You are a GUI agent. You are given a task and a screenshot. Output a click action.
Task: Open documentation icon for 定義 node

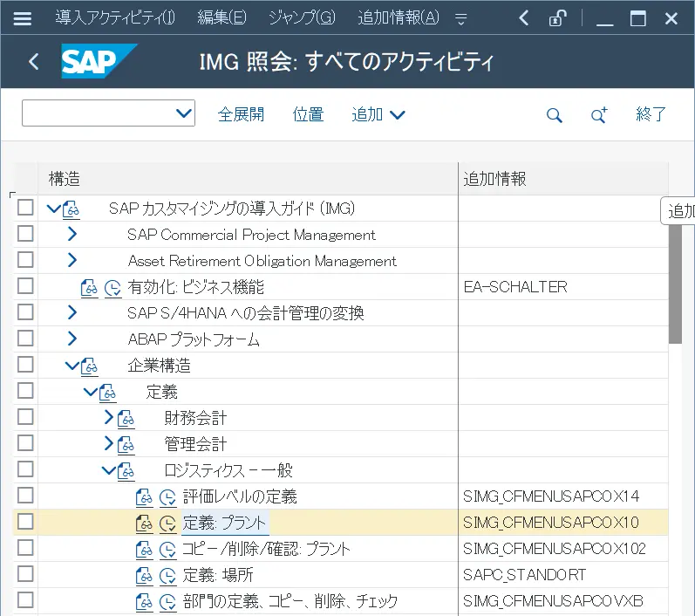[x=108, y=393]
